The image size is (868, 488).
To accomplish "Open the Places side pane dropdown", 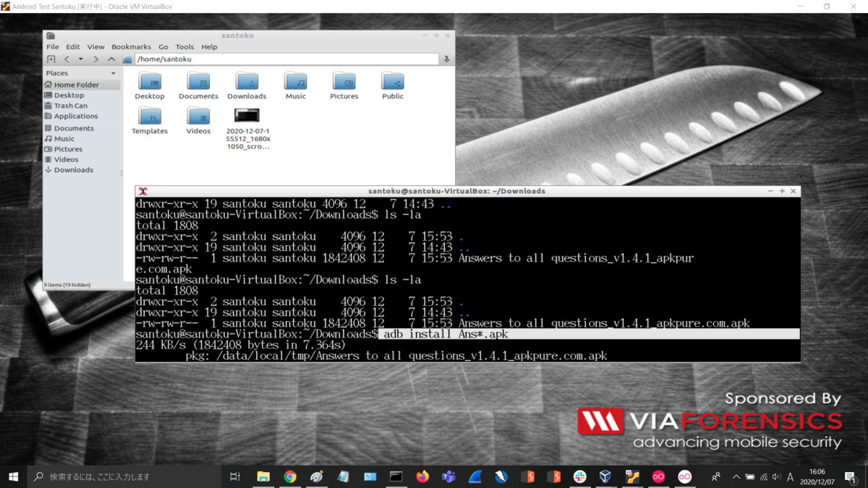I will (x=113, y=73).
